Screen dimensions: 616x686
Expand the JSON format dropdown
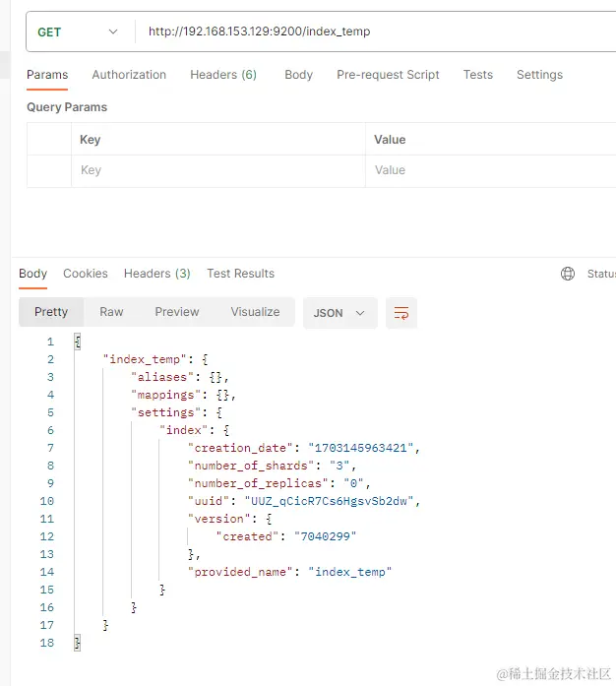[339, 313]
